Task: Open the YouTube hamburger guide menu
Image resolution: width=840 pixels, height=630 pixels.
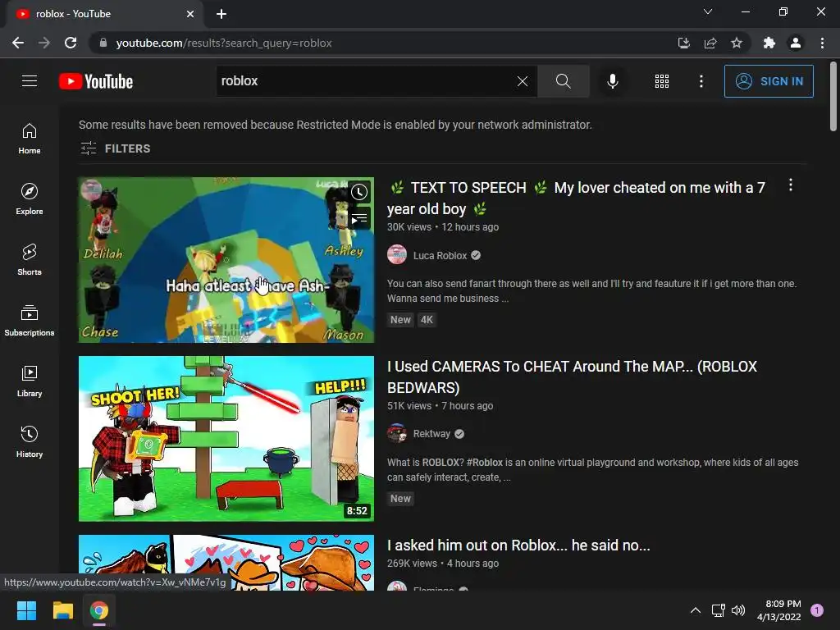Action: pos(30,81)
